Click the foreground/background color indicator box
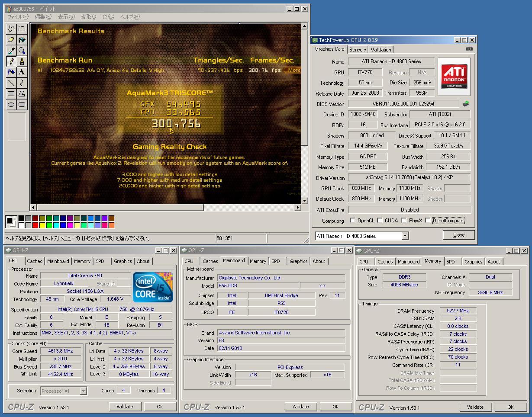 11,222
